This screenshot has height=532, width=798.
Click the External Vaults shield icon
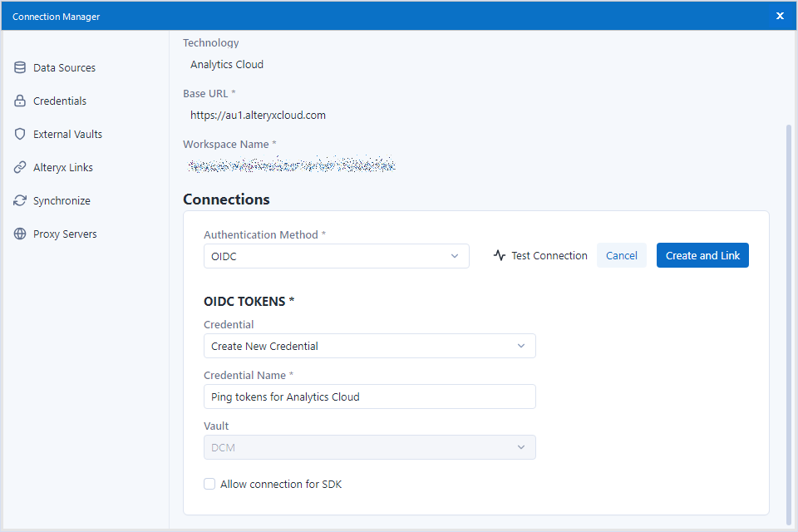(x=20, y=134)
